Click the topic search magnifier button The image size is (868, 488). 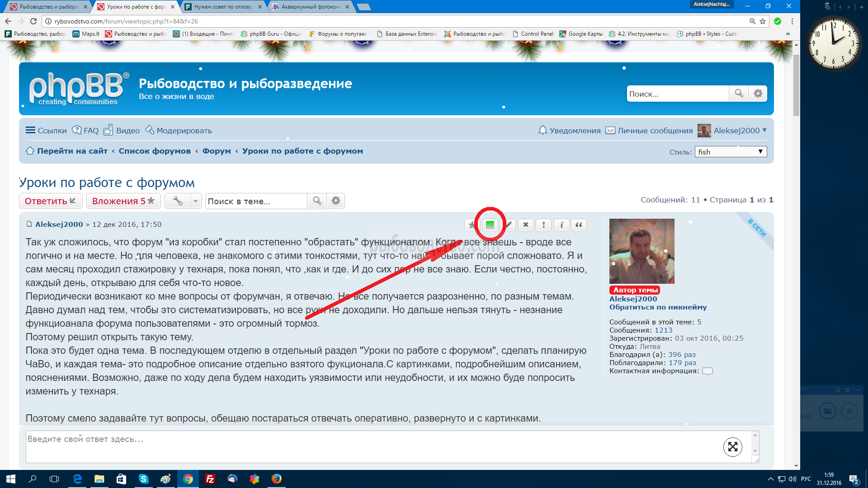point(317,201)
